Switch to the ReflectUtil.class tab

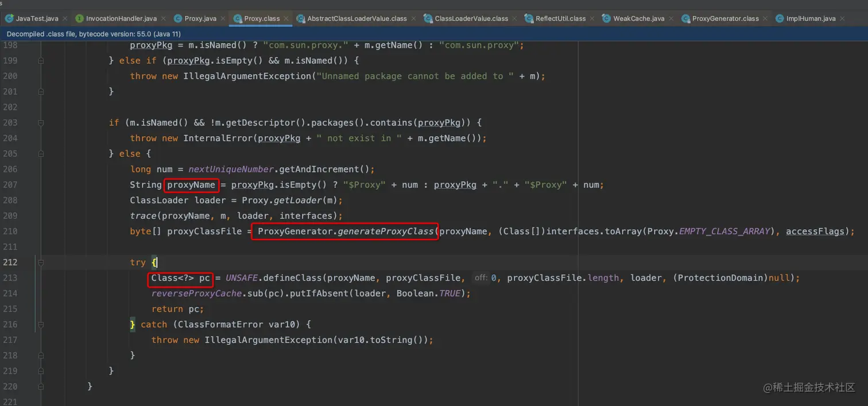[x=561, y=18]
